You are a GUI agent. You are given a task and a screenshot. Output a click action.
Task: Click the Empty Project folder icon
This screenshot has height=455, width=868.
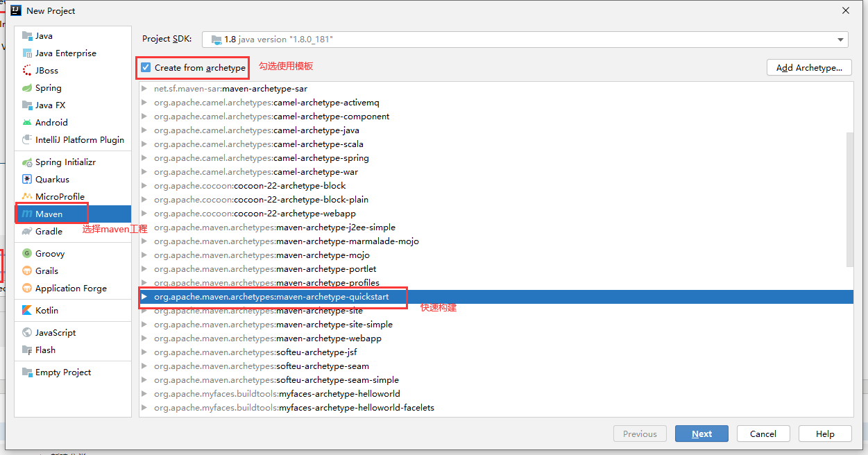point(27,372)
